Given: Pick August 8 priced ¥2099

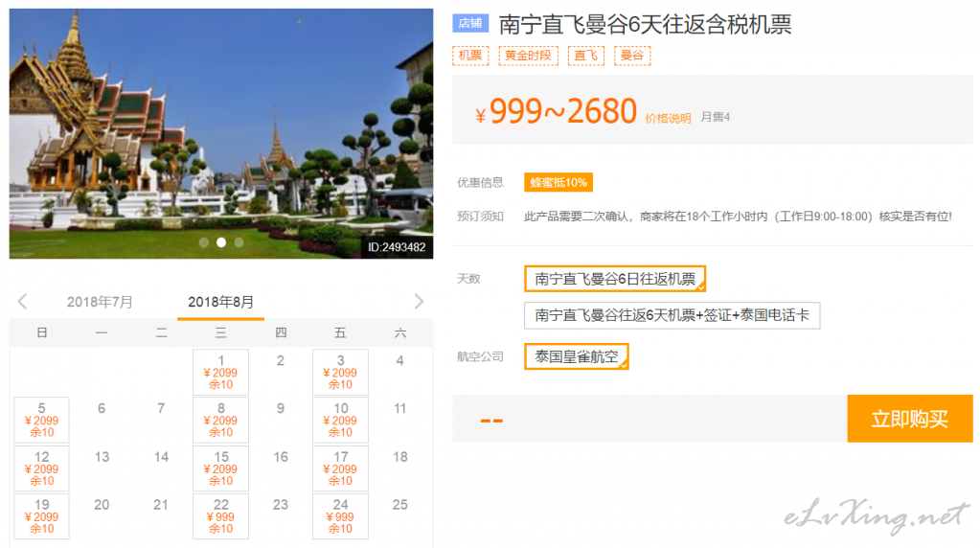Looking at the screenshot, I should (220, 420).
